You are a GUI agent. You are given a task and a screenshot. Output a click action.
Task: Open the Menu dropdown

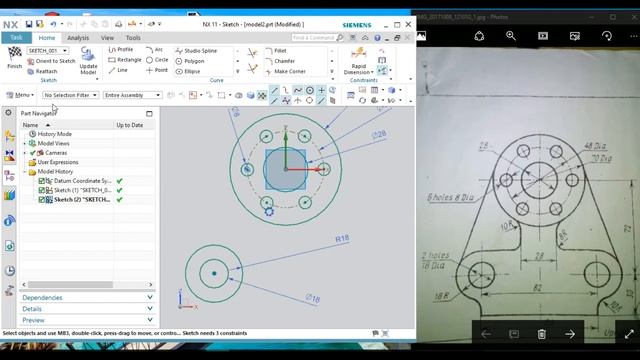[20, 95]
